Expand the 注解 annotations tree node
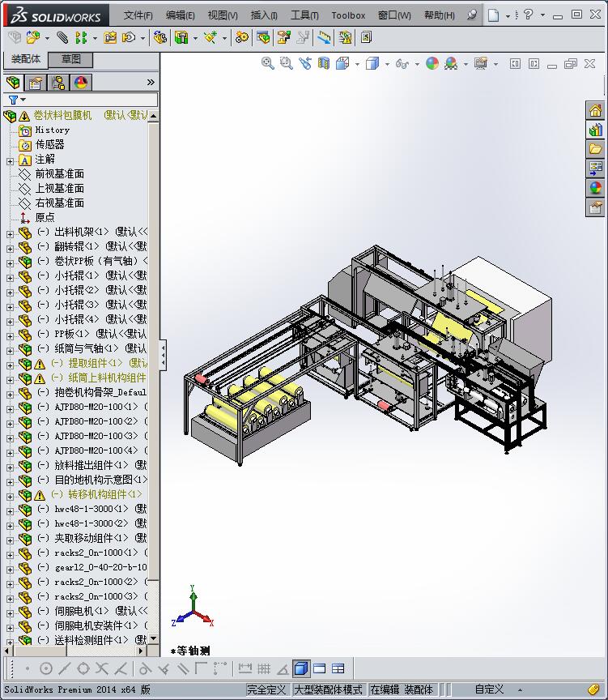Image resolution: width=608 pixels, height=700 pixels. [x=11, y=161]
